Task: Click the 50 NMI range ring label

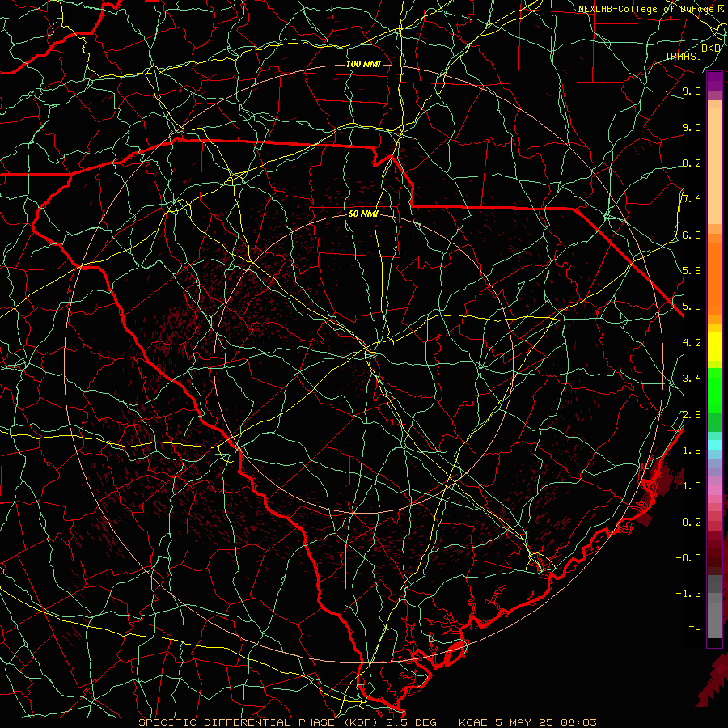Action: [x=363, y=214]
